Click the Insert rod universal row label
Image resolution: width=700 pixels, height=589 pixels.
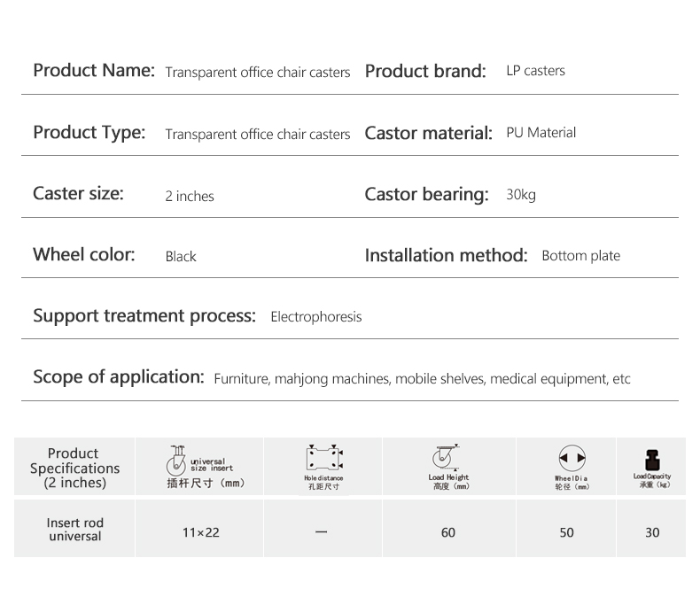74,530
